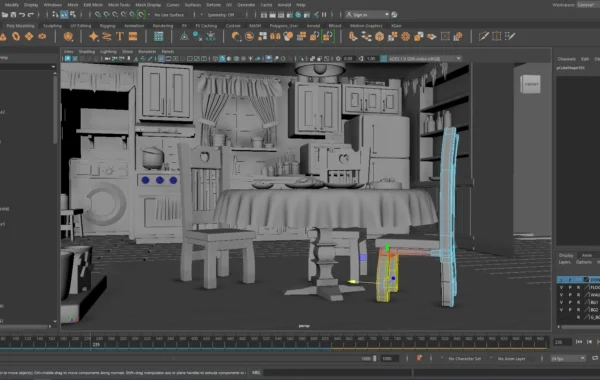Click the orange Bevel cube shelf icon

380,36
